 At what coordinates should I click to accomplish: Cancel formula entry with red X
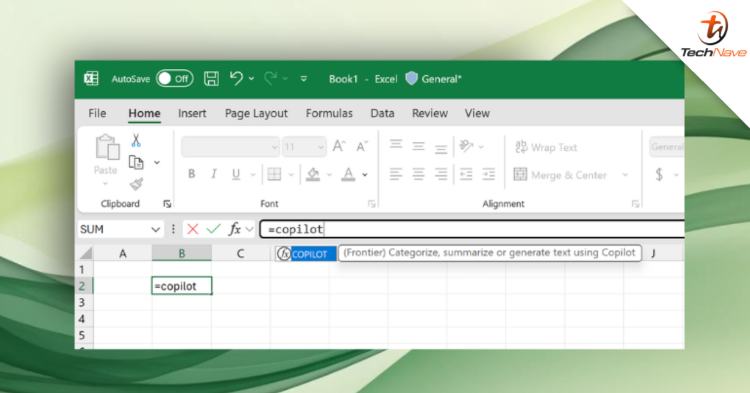click(x=193, y=229)
